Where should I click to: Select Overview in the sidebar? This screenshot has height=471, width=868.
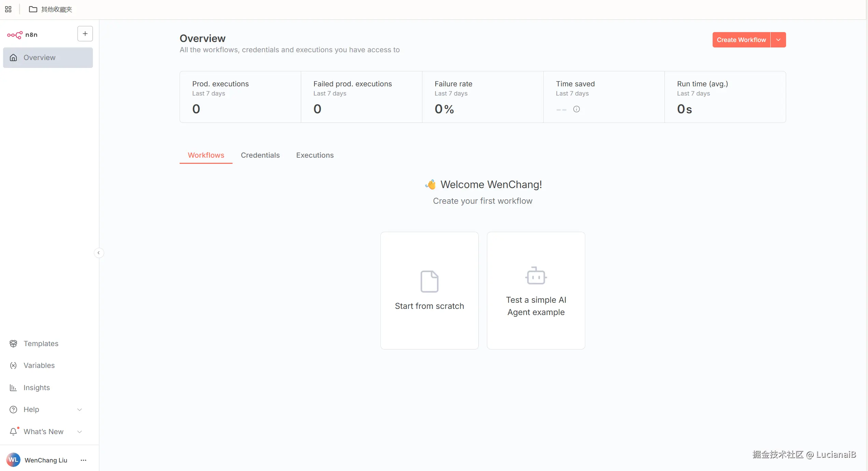click(x=48, y=58)
